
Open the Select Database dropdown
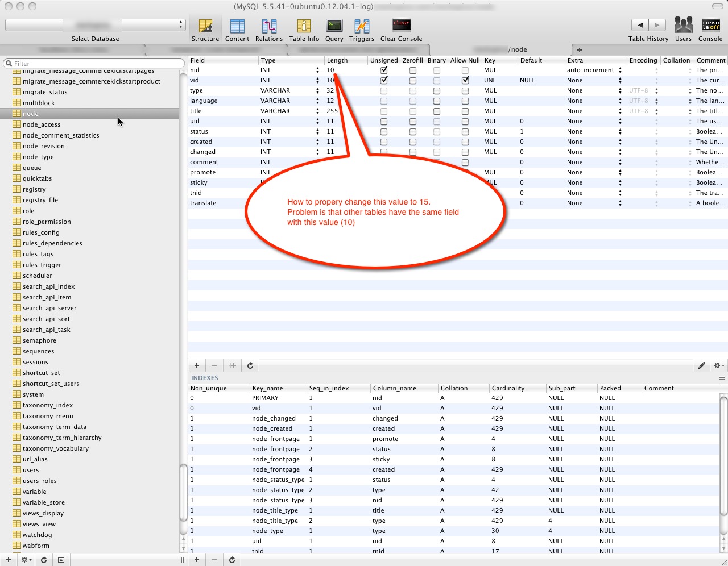coord(95,25)
